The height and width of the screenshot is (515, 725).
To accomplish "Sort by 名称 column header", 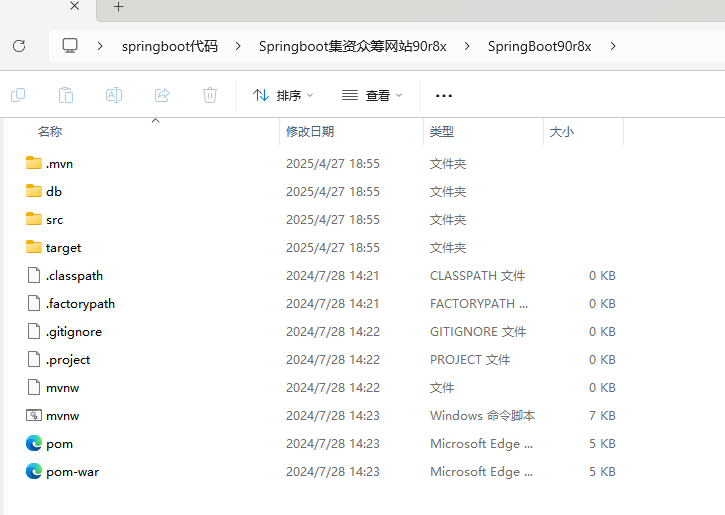I will (50, 131).
